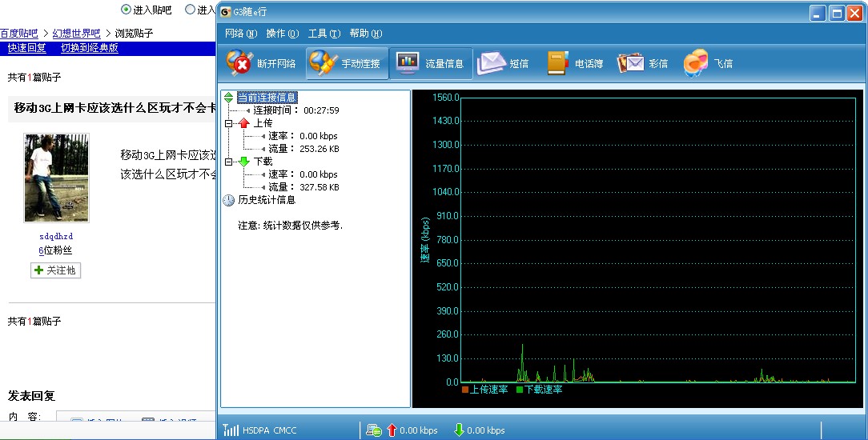This screenshot has height=440, width=868.
Task: Open the MMS picture-mail icon
Action: [630, 63]
